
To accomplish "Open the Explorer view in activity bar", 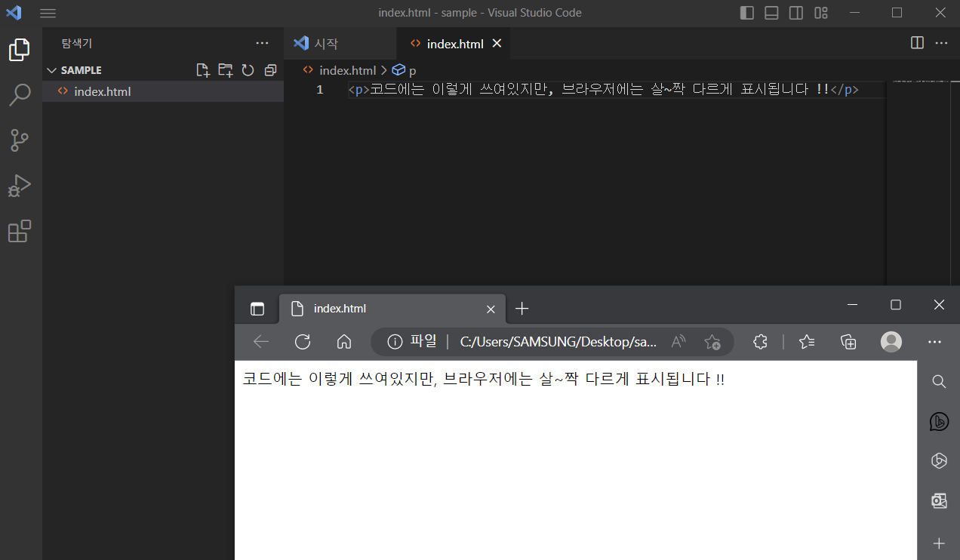I will pyautogui.click(x=20, y=50).
